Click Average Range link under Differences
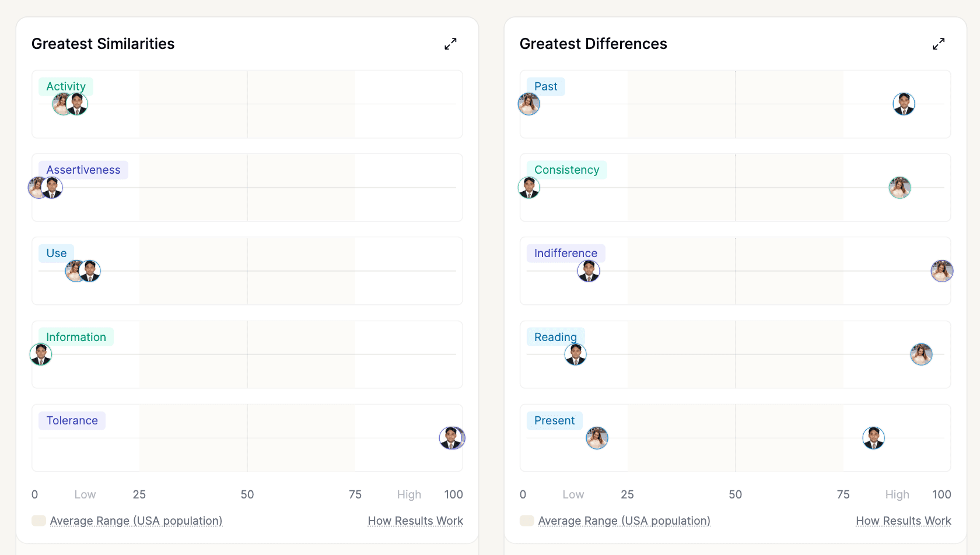Viewport: 980px width, 555px height. tap(624, 521)
